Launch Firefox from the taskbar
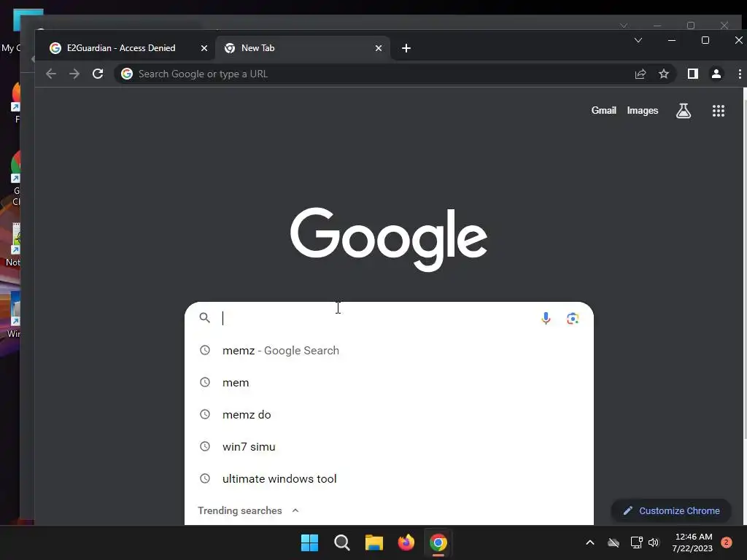Viewport: 747px width, 560px height. tap(406, 542)
